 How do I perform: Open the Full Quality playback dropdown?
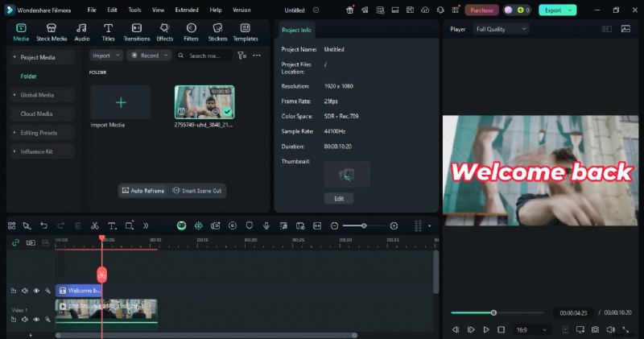pyautogui.click(x=500, y=29)
